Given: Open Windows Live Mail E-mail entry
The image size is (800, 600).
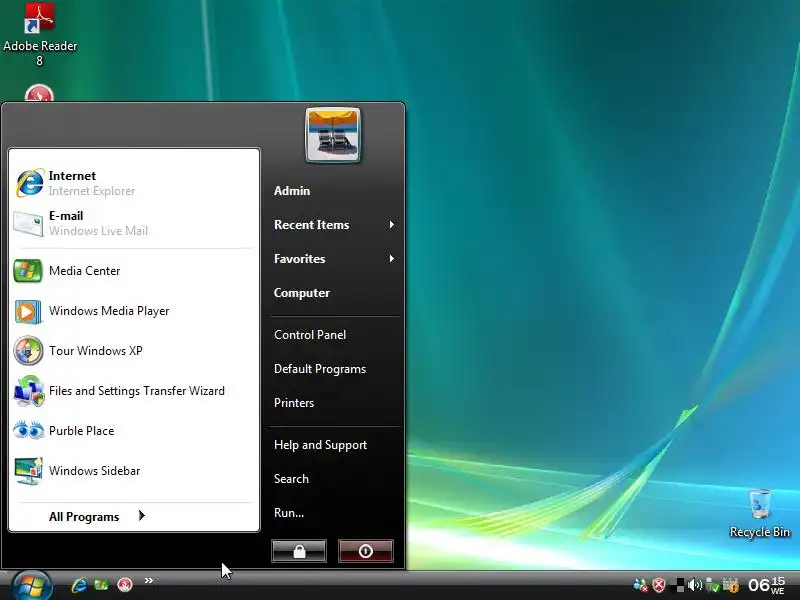Looking at the screenshot, I should pyautogui.click(x=134, y=223).
